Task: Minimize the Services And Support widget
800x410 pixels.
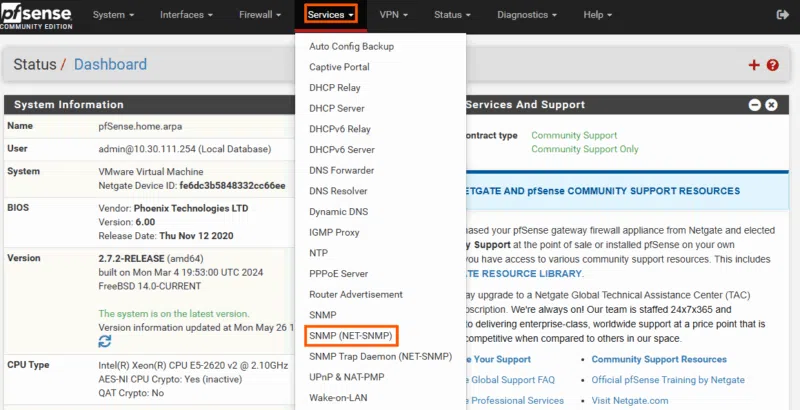Action: click(x=756, y=105)
